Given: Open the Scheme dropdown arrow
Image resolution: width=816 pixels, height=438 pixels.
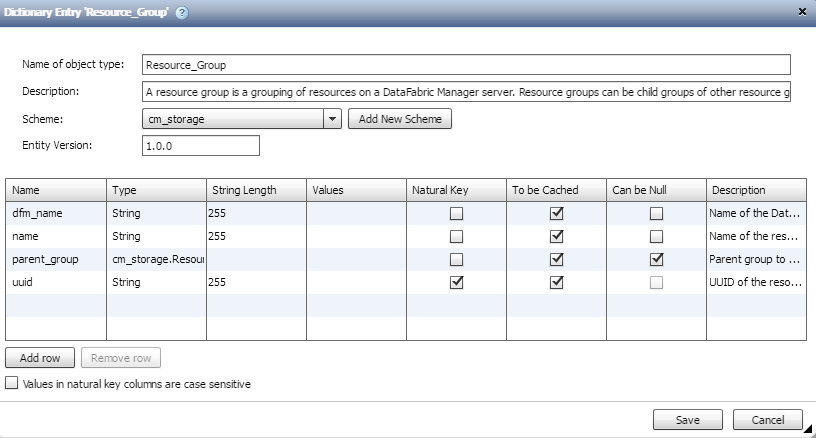Looking at the screenshot, I should (x=333, y=119).
